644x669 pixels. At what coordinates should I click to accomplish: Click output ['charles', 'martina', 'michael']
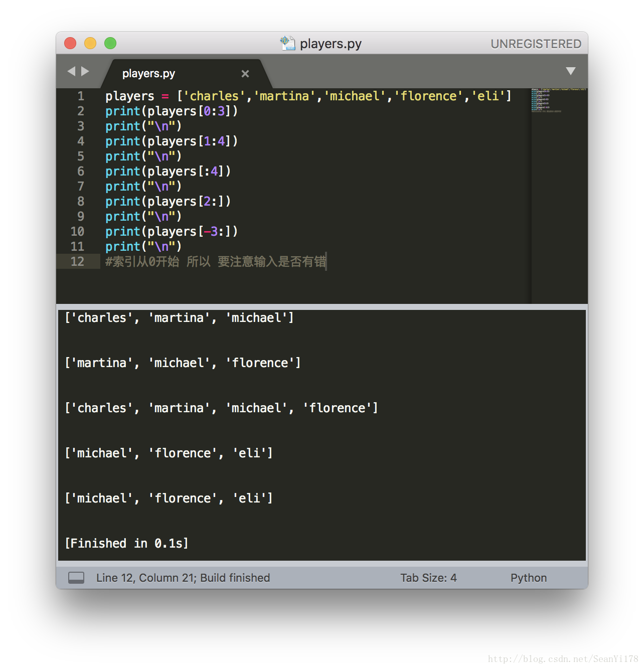pyautogui.click(x=179, y=317)
